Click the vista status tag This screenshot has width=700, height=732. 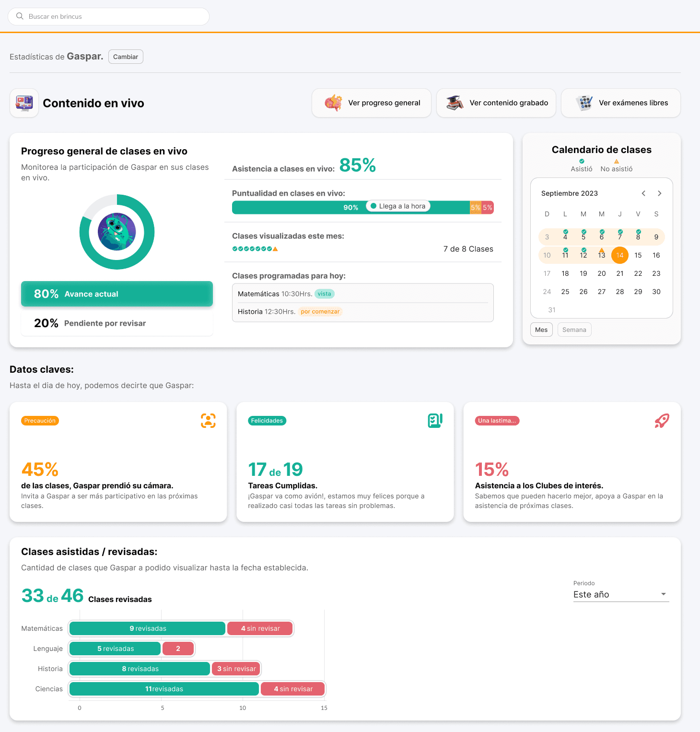(325, 294)
